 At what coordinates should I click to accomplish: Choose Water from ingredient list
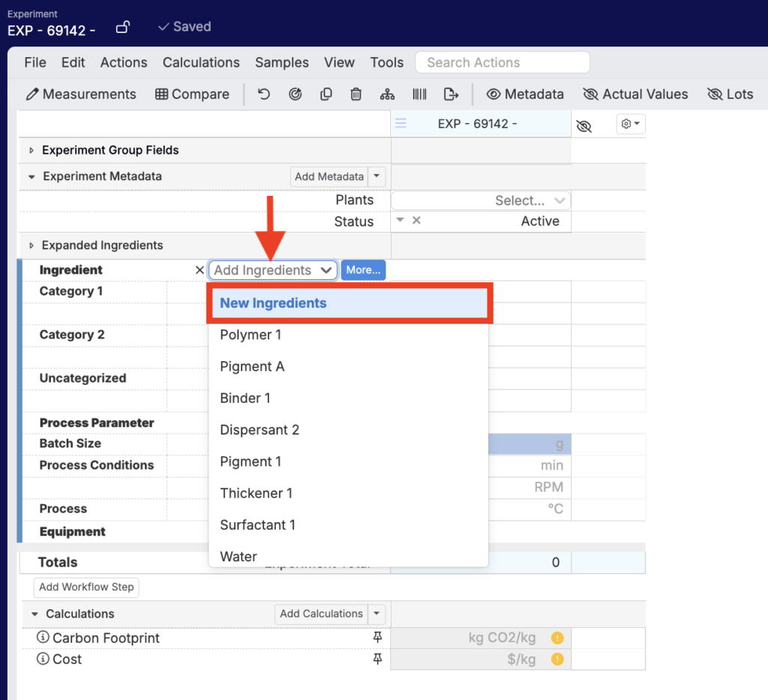(348, 555)
